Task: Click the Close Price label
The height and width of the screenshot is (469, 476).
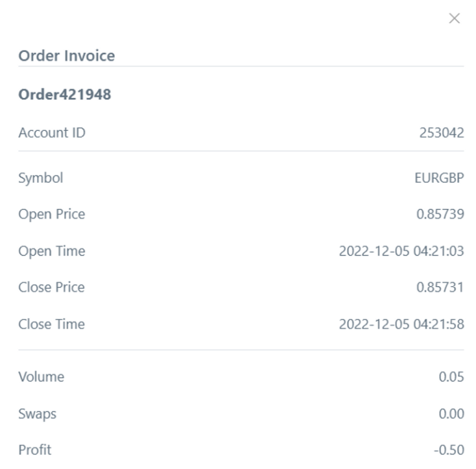Action: 51,287
